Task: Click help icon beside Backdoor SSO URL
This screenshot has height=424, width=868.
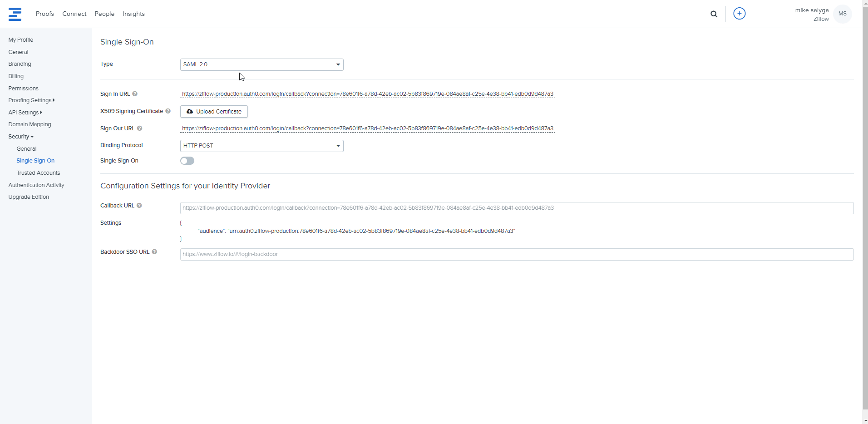Action: pos(154,252)
